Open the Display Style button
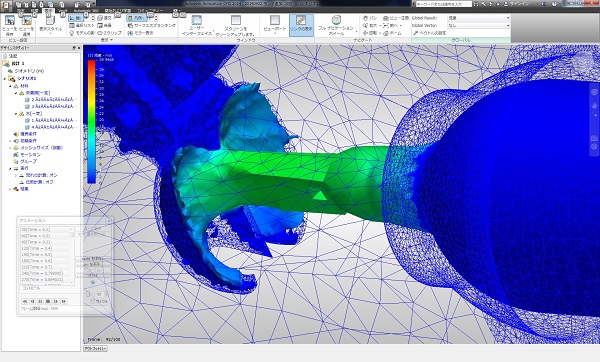The height and width of the screenshot is (362, 600). (x=51, y=25)
